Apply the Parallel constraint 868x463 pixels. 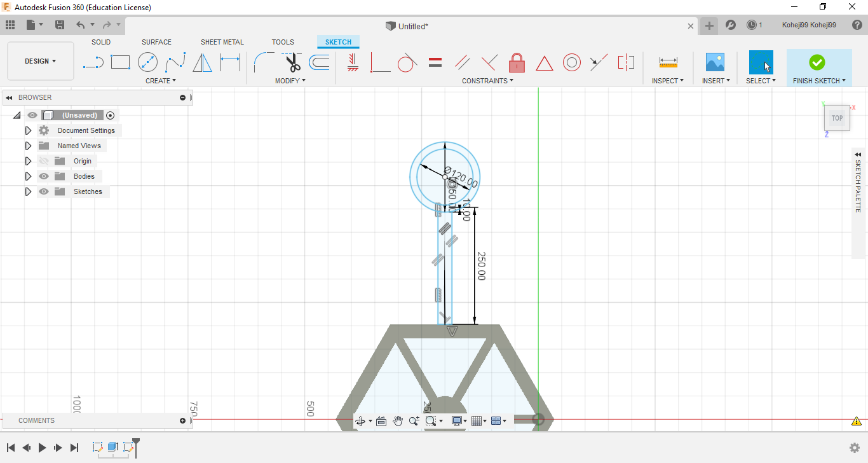(463, 62)
